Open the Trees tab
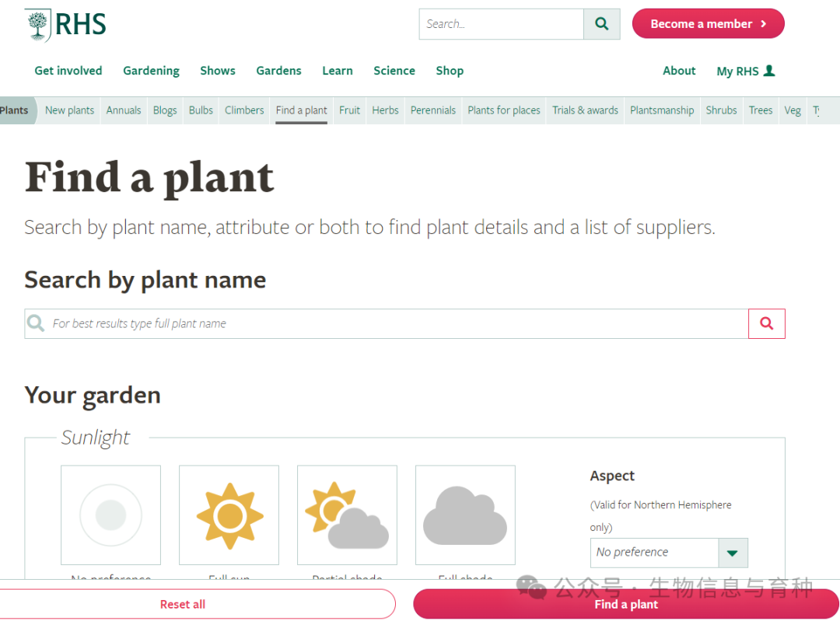Viewport: 840px width, 621px height. tap(760, 110)
